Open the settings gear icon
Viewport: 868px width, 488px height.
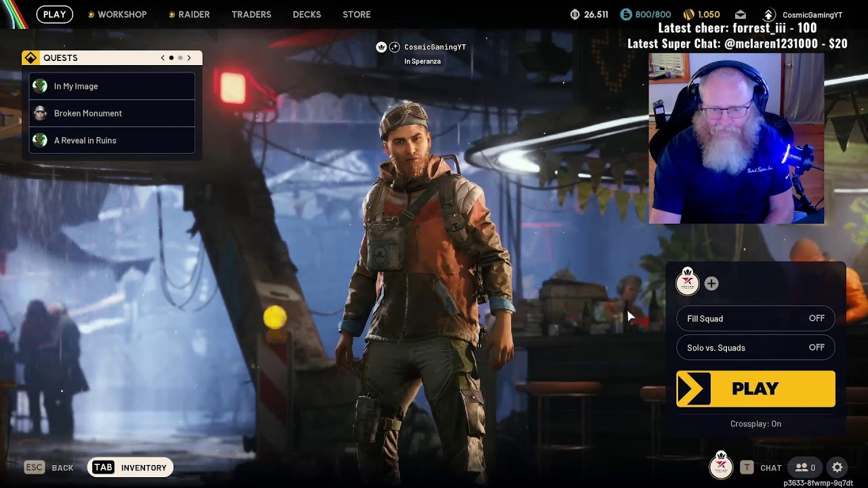point(837,468)
